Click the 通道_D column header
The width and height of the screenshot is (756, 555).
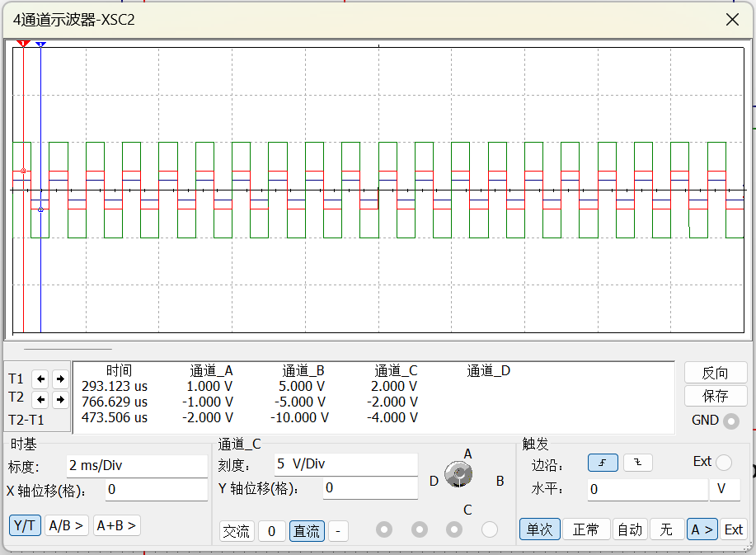tap(488, 371)
